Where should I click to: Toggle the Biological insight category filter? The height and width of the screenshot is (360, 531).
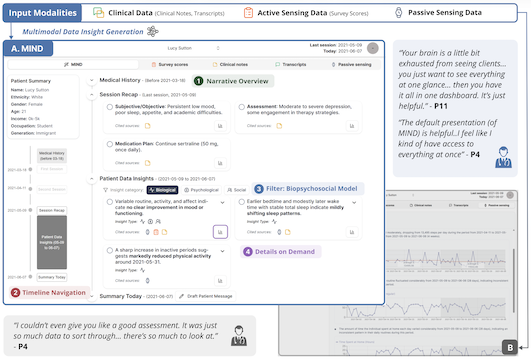click(163, 190)
